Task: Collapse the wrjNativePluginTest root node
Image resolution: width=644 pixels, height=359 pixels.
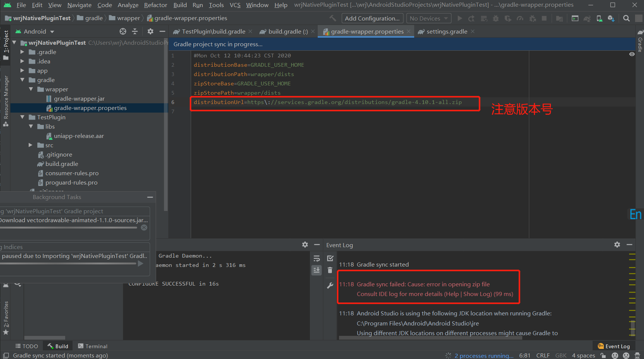Action: point(14,42)
